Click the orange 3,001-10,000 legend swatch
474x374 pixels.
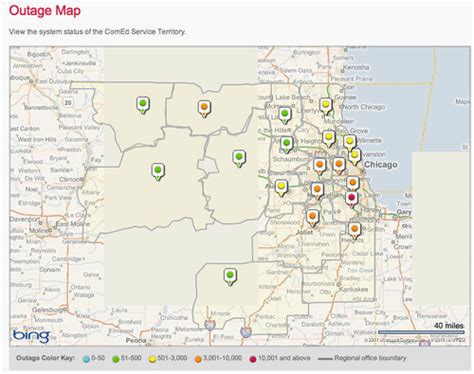coord(198,359)
